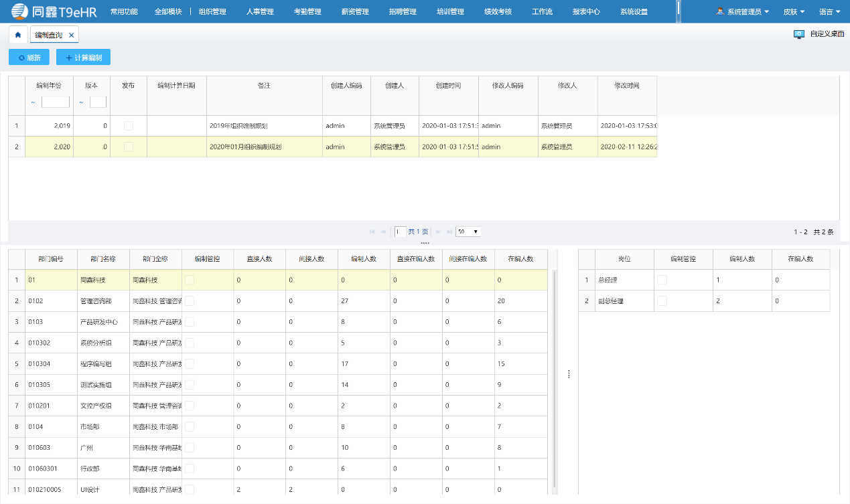Go to the last page in pager

[449, 232]
